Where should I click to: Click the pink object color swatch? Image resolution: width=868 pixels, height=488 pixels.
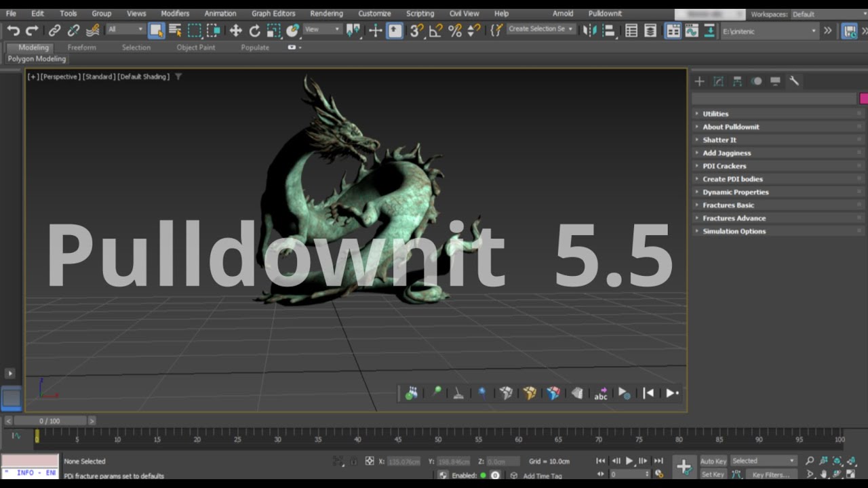[863, 99]
